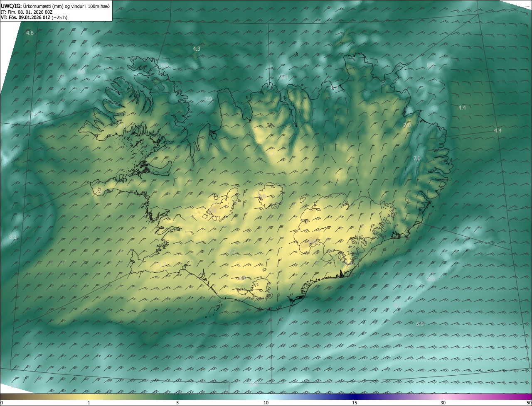Click the 6.9 value on the map
The image size is (532, 406).
420,324
